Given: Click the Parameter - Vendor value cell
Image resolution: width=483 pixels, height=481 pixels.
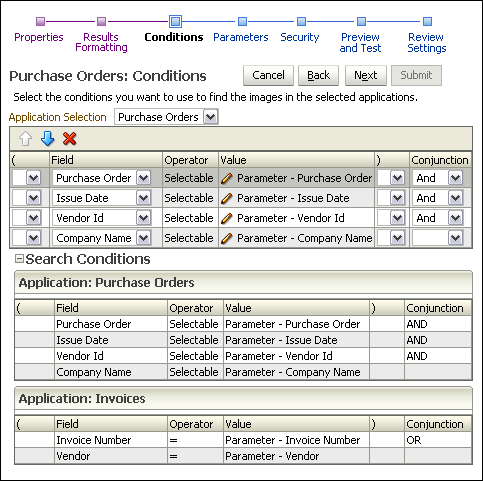Looking at the screenshot, I should [x=296, y=456].
